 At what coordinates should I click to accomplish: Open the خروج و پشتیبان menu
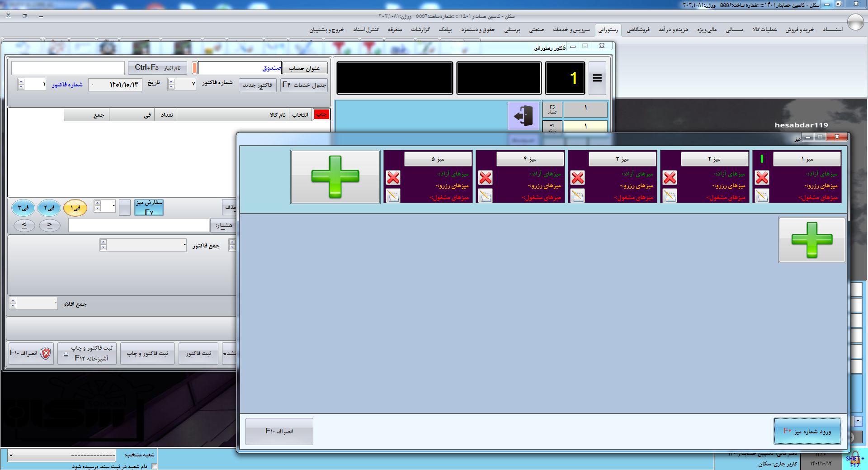(326, 29)
